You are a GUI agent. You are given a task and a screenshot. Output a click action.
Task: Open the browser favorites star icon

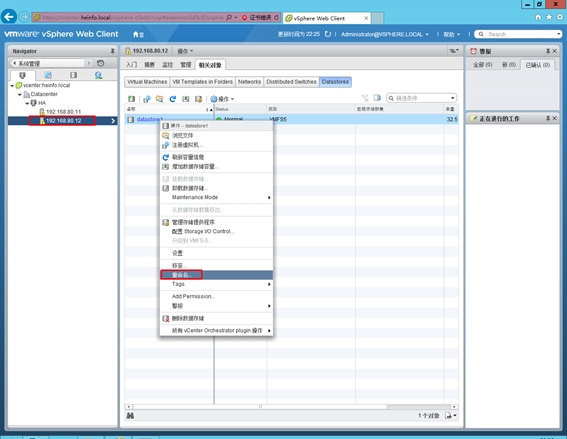coord(549,17)
